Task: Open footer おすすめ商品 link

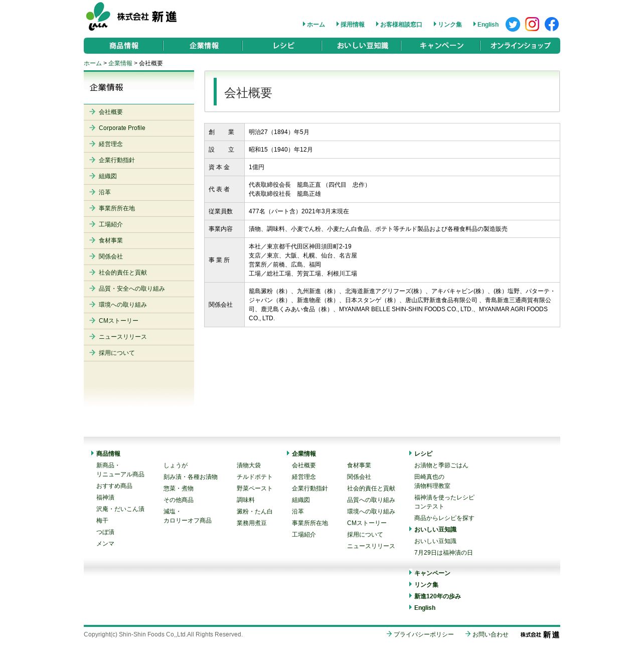Action: pos(114,486)
